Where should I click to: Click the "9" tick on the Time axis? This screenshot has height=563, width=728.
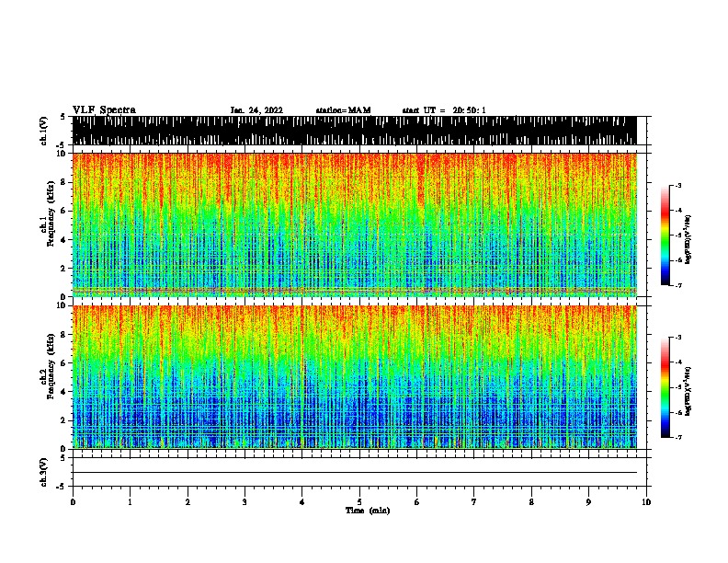[x=588, y=502]
